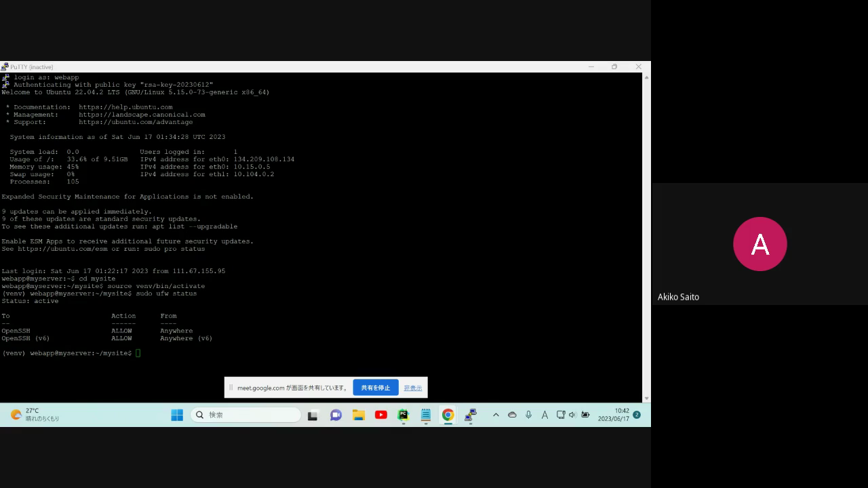Open File Explorer from taskbar
868x488 pixels.
[x=358, y=415]
